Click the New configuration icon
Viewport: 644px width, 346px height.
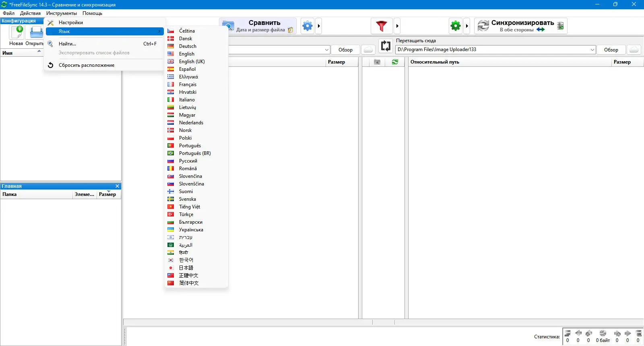pos(17,32)
